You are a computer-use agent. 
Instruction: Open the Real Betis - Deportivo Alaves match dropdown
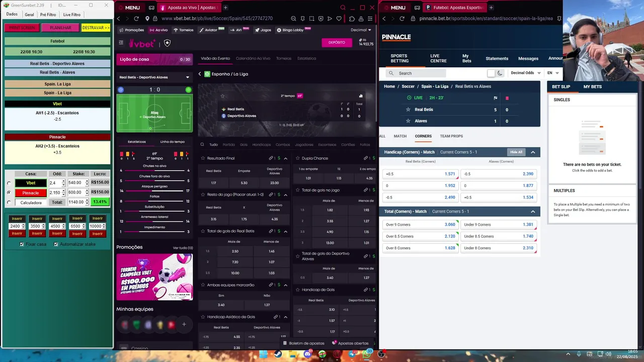point(154,77)
